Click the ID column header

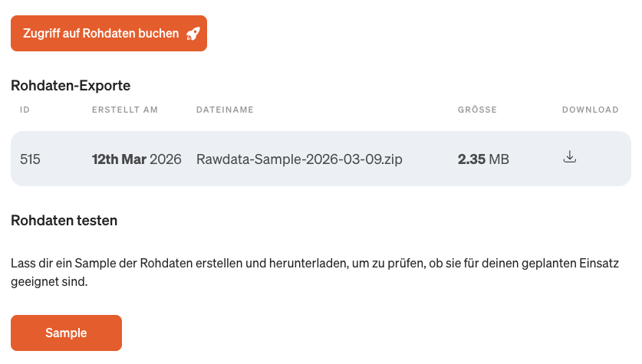25,110
